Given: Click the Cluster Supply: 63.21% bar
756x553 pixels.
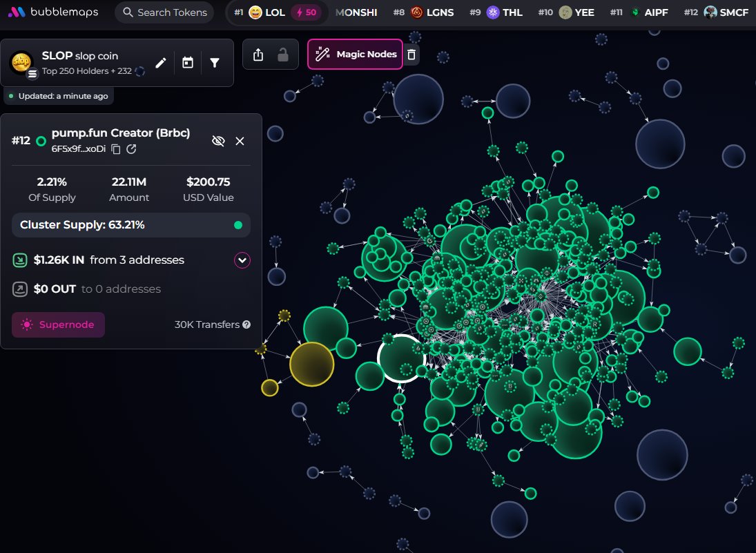Looking at the screenshot, I should click(131, 224).
